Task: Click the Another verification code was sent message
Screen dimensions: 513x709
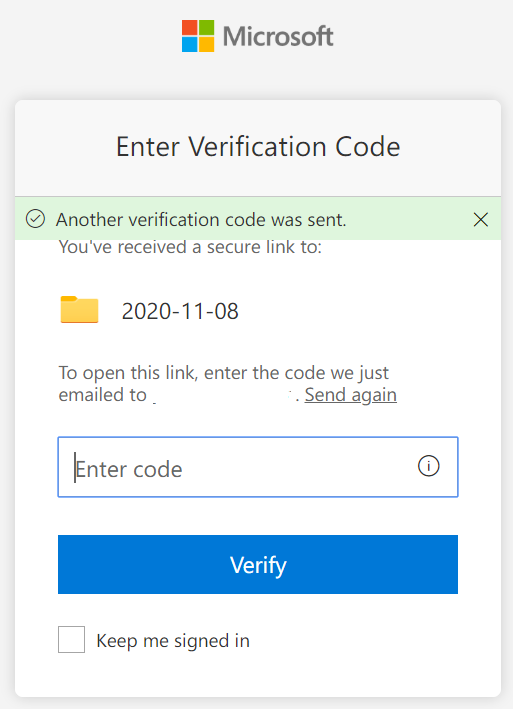Action: 201,220
